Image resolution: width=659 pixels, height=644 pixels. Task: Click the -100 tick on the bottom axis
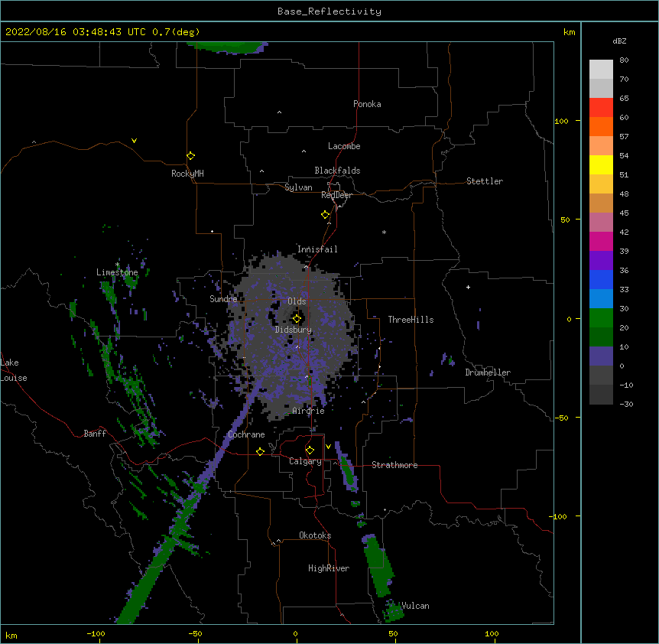coord(96,633)
